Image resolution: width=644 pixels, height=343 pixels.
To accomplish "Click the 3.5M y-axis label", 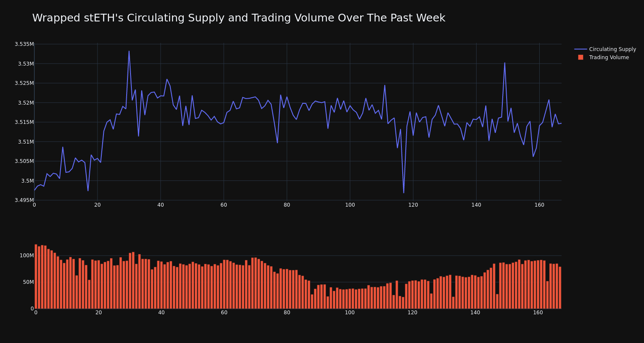I will [x=27, y=181].
